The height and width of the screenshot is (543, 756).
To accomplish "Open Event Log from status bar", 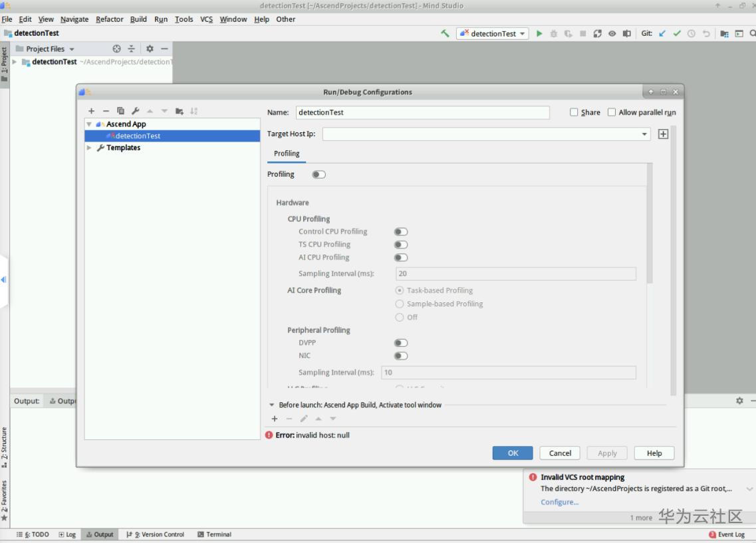I will (x=727, y=534).
